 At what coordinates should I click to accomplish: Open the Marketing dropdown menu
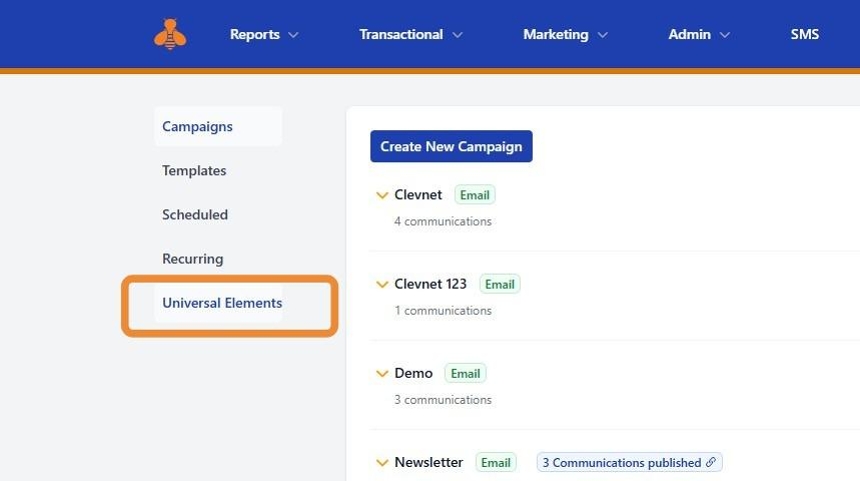pos(565,34)
